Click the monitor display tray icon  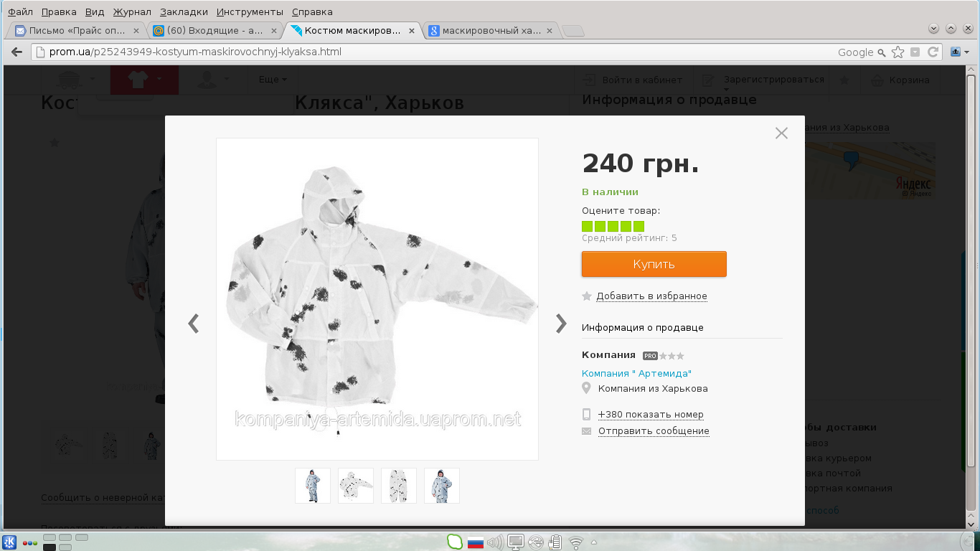pyautogui.click(x=515, y=542)
